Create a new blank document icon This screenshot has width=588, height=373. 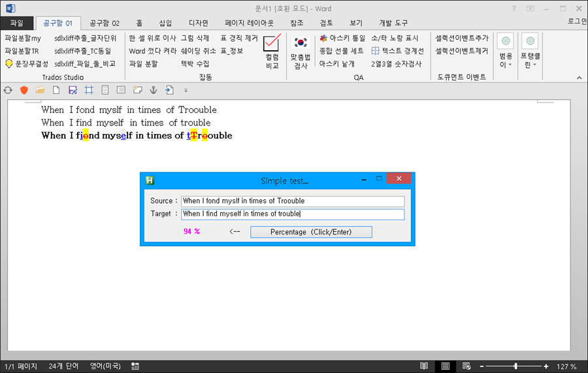56,90
